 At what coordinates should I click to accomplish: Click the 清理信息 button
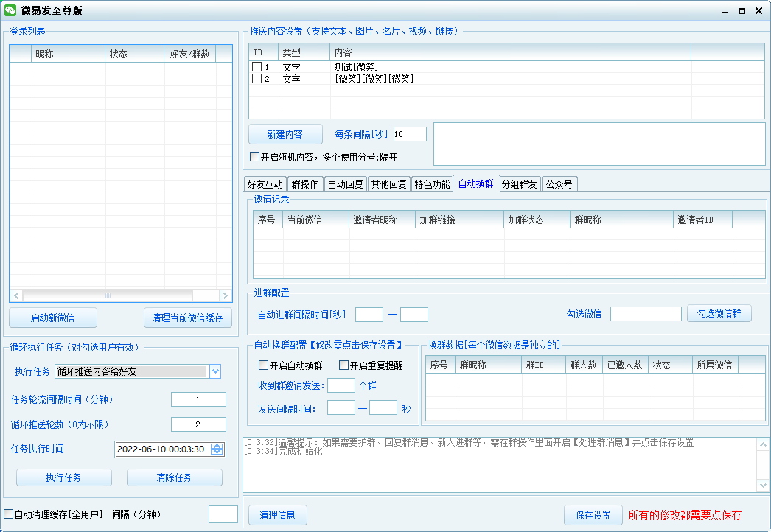[278, 515]
